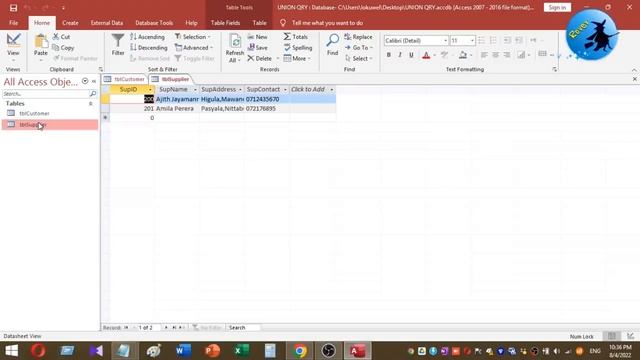The height and width of the screenshot is (360, 640).
Task: Create a New record
Action: (257, 37)
